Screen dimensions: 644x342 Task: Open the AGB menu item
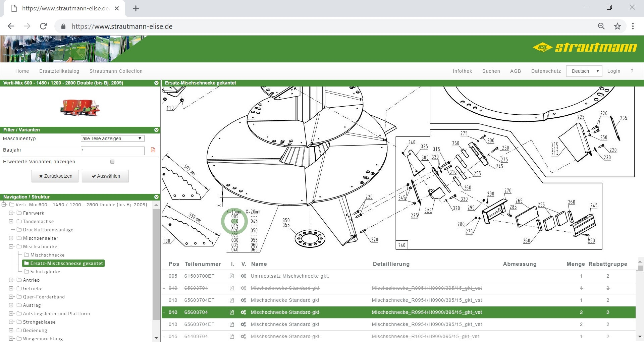(516, 71)
